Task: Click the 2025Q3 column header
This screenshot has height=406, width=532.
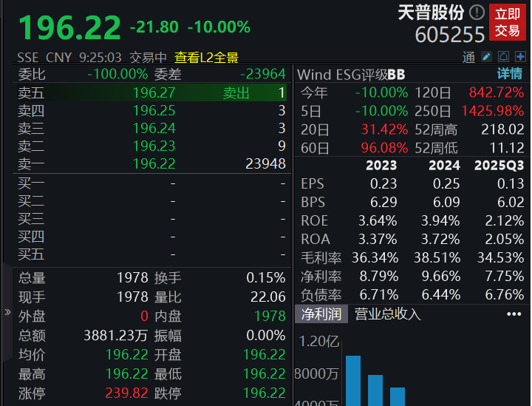Action: click(499, 166)
